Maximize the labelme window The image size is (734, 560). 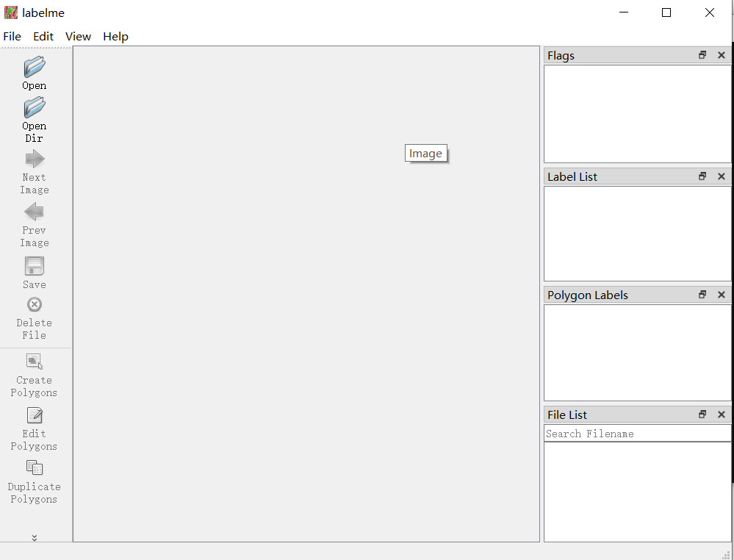pos(666,12)
